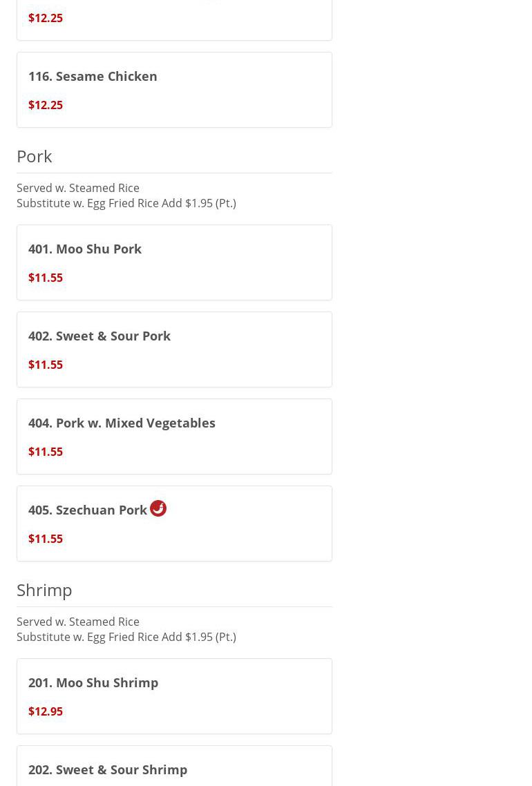The width and height of the screenshot is (532, 786).
Task: Click the $11.55 price of Pork w. Mixed Vegetables
Action: (x=46, y=452)
